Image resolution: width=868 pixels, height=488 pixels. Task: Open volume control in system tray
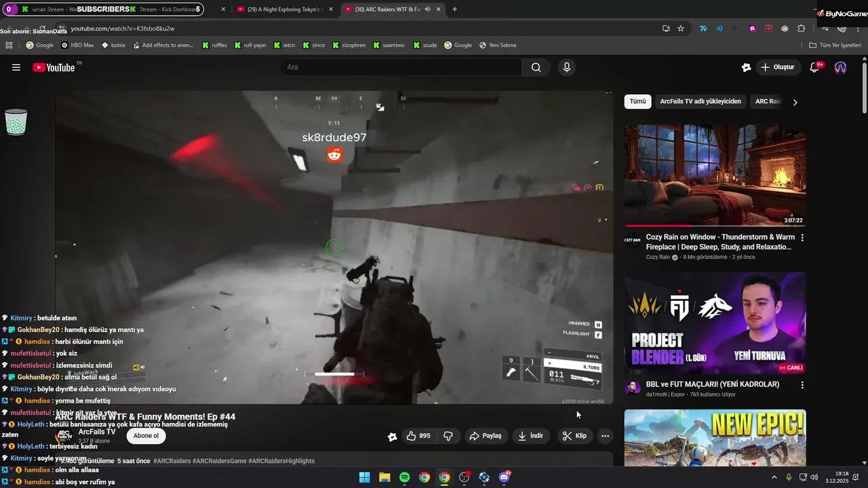pyautogui.click(x=814, y=477)
